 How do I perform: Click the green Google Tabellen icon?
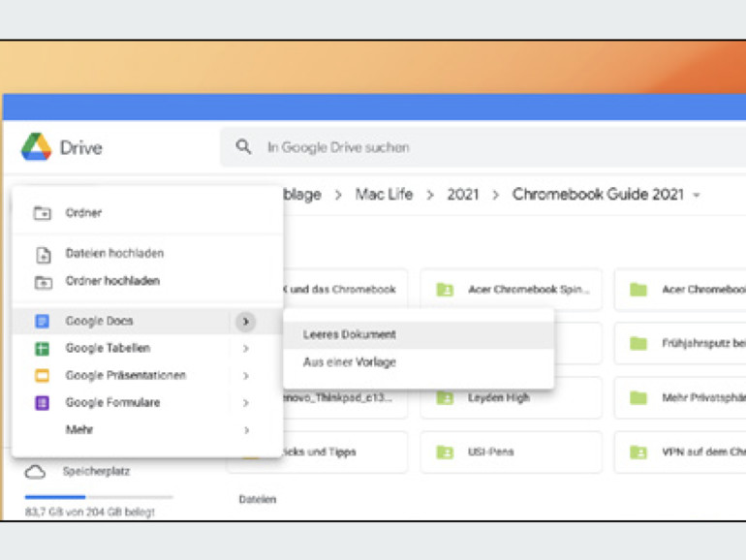click(x=42, y=348)
